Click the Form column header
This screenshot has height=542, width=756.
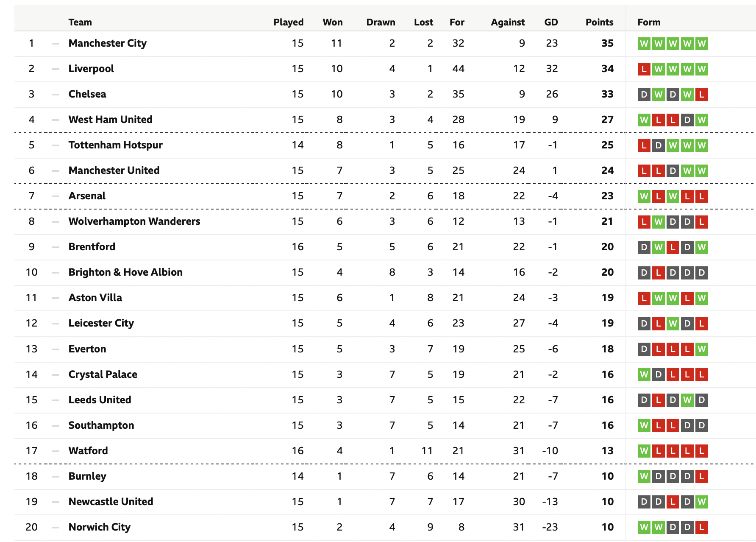coord(649,22)
